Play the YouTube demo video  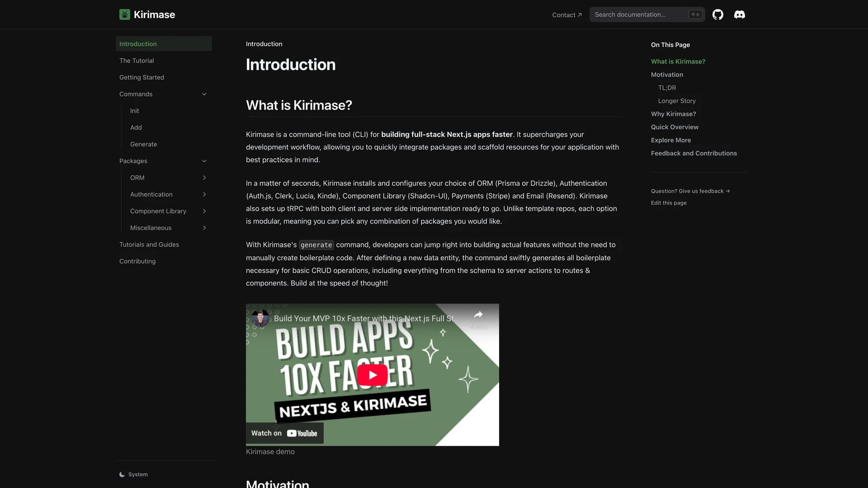click(372, 375)
